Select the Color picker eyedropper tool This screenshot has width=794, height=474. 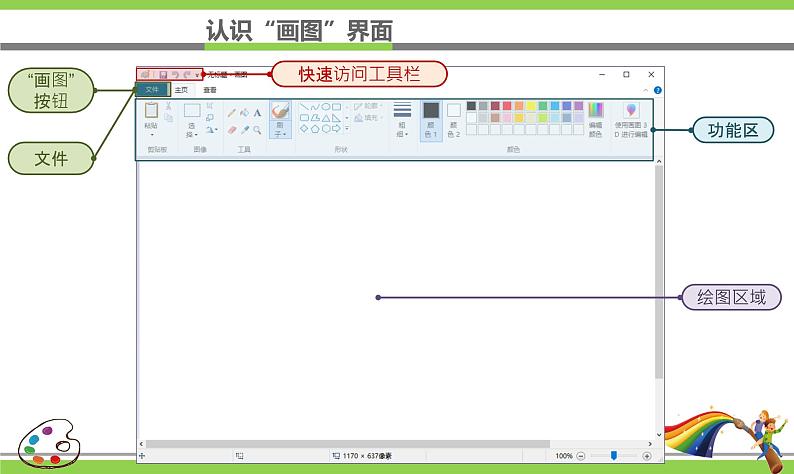point(245,130)
